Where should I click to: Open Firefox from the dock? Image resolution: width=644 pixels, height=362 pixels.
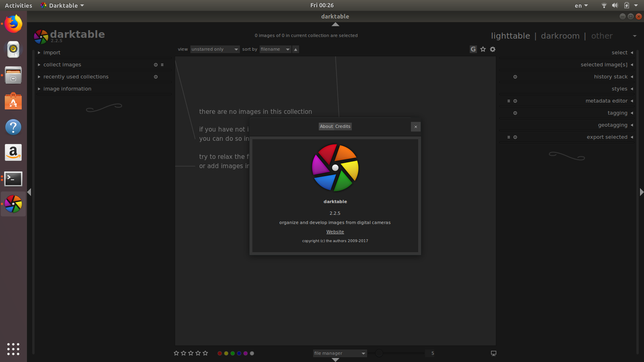pyautogui.click(x=13, y=24)
